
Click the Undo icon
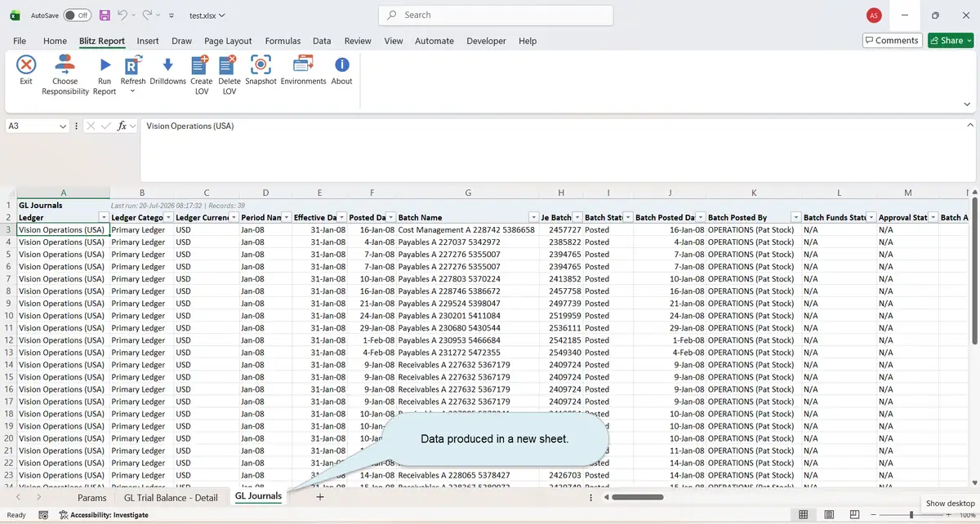pos(122,15)
